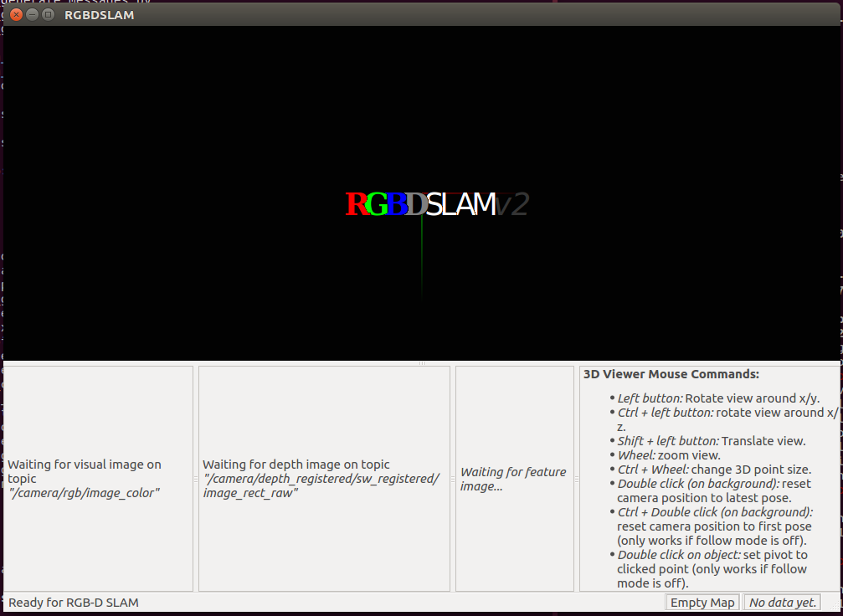Maximize the RGBDSLAM window

point(49,14)
